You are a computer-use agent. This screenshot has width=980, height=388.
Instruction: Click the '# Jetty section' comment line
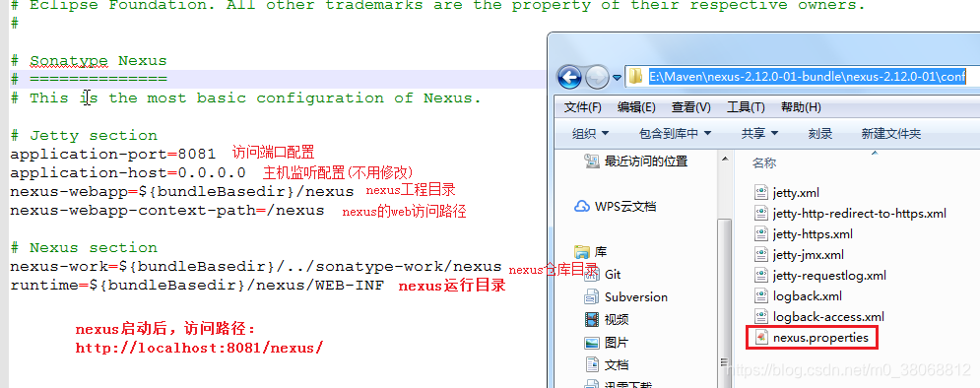(84, 136)
